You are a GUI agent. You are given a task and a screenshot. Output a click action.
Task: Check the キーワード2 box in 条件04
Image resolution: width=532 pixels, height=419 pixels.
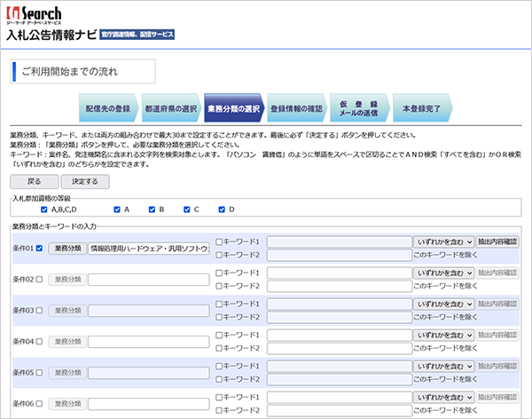click(219, 348)
